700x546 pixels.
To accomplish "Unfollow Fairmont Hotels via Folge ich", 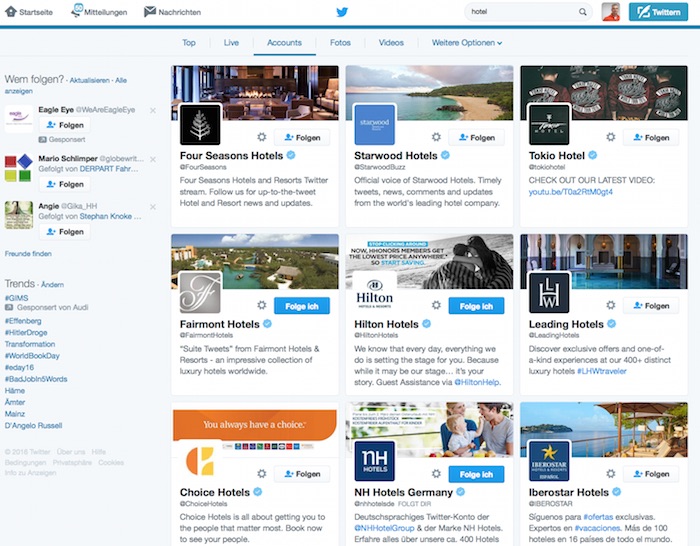I will click(x=302, y=306).
